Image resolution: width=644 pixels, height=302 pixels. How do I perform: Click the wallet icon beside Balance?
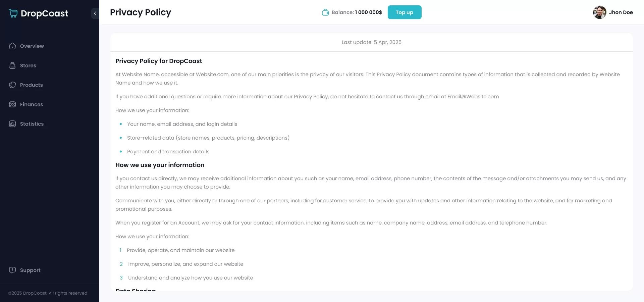tap(325, 12)
